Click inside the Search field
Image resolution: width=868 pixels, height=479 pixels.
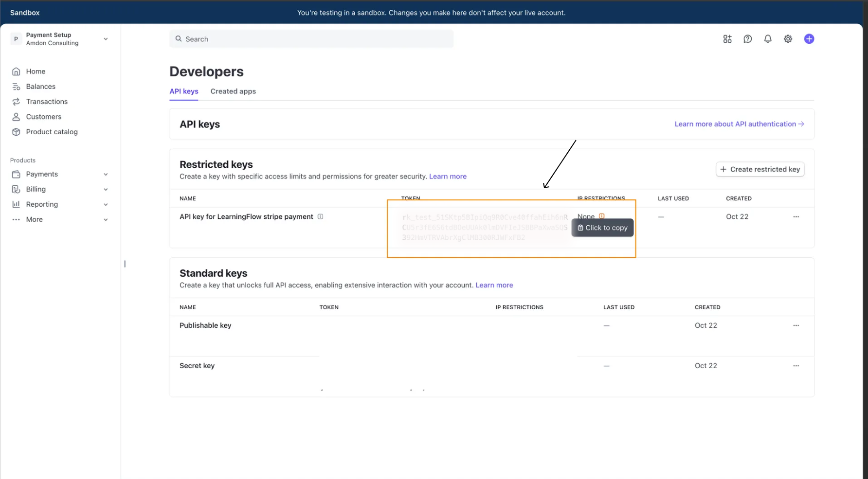[x=311, y=38]
